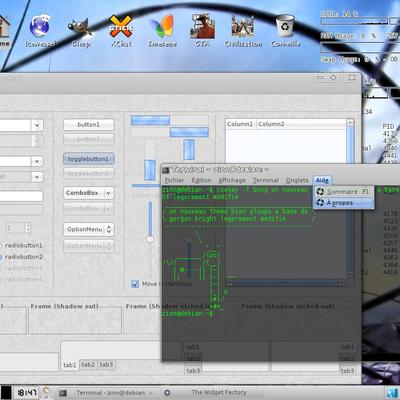Select tab1 in the right-tab notebook
This screenshot has height=400, width=400.
click(347, 347)
